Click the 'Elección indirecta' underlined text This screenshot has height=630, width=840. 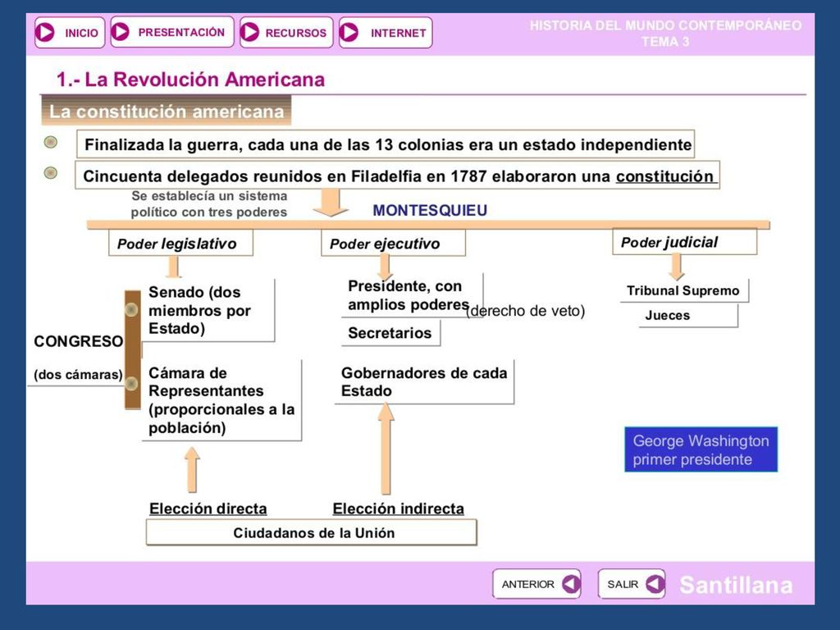point(398,509)
